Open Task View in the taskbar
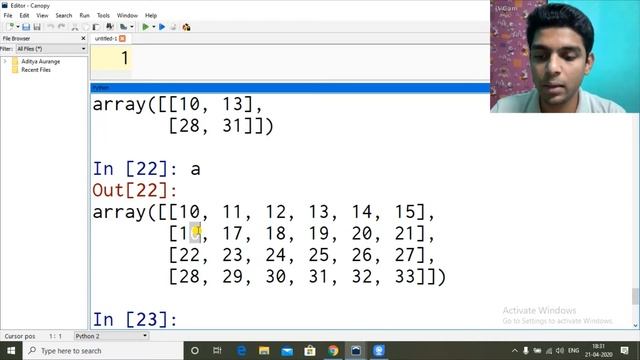The image size is (640, 360). 217,351
